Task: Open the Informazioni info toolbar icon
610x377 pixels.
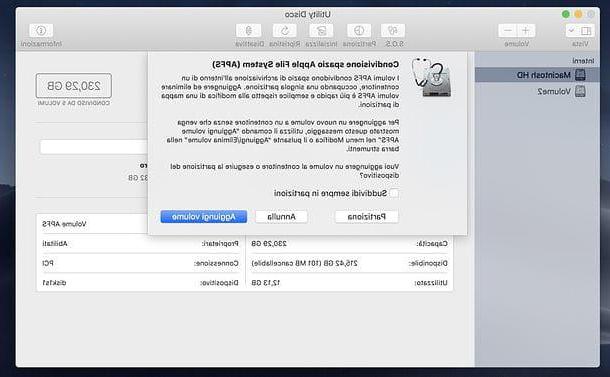Action: pyautogui.click(x=41, y=30)
